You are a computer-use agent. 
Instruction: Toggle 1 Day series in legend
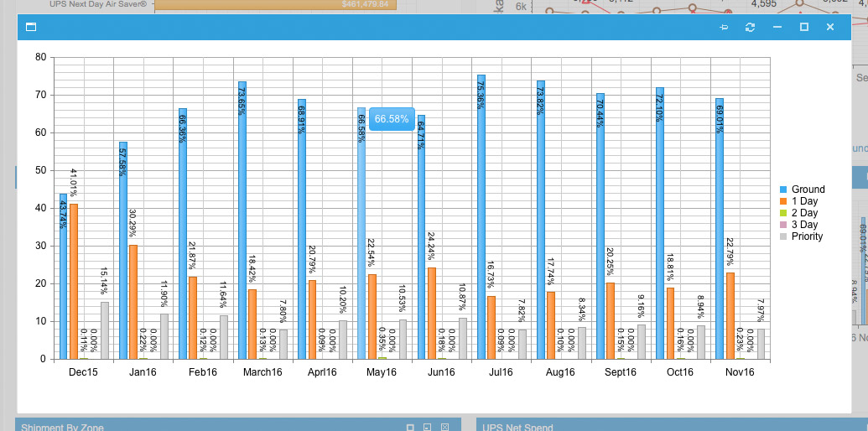pyautogui.click(x=804, y=201)
